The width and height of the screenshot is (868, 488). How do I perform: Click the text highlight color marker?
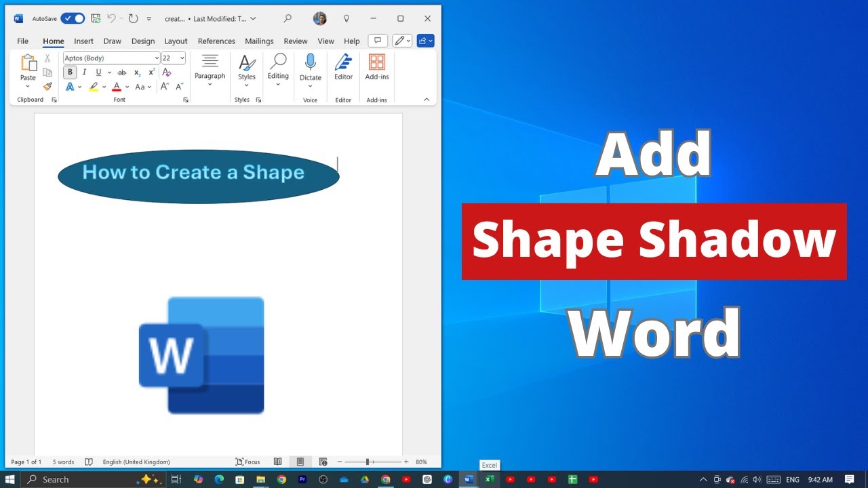(94, 87)
